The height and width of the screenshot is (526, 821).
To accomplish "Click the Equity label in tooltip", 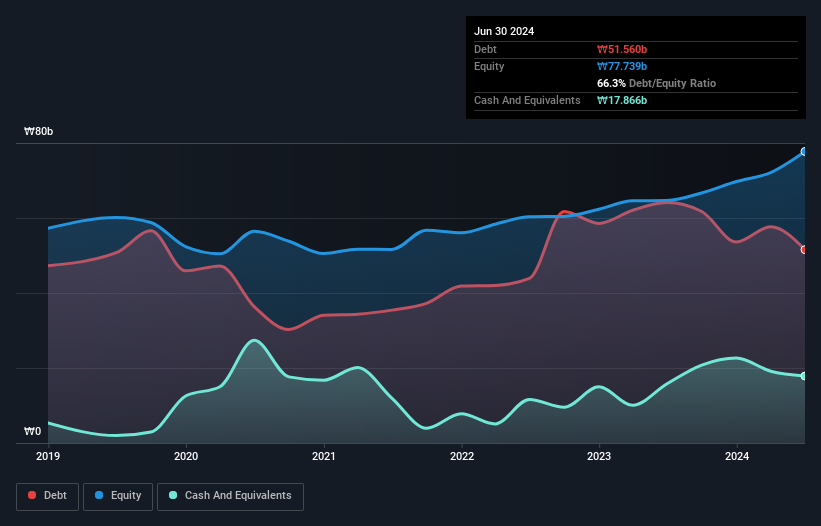I will tap(489, 66).
